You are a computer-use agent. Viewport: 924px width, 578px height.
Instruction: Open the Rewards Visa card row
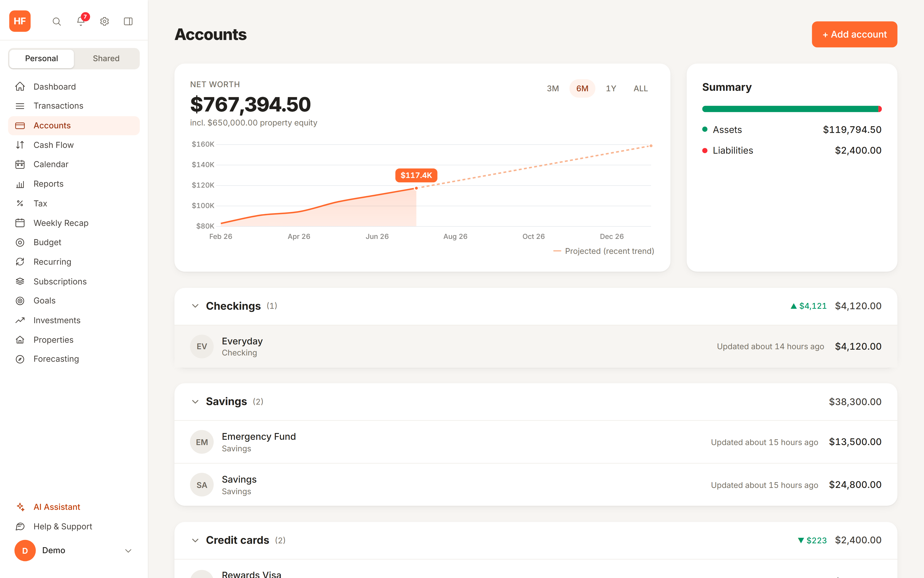click(536, 569)
